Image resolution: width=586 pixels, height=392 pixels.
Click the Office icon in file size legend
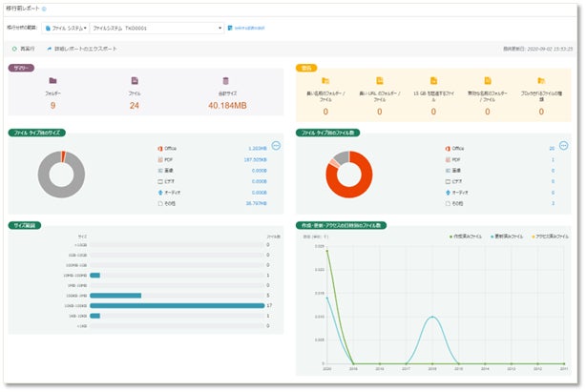[159, 150]
